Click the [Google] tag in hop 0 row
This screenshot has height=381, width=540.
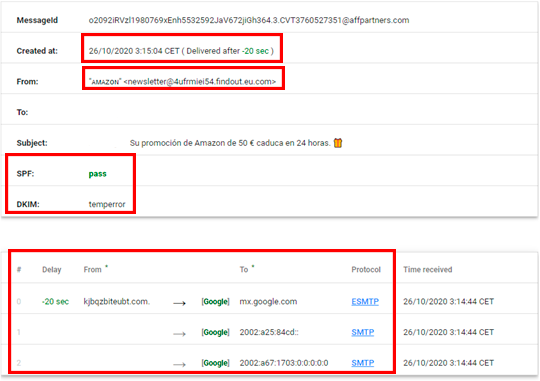pos(216,301)
